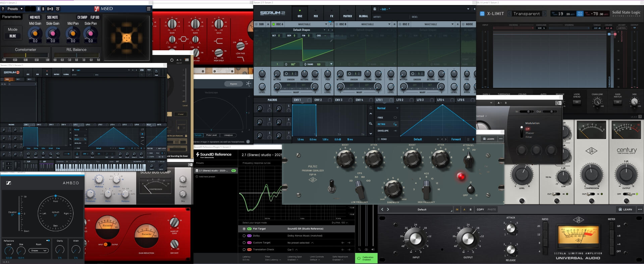This screenshot has width=644, height=264.
Task: Click the next preset arrow in 1176 toolbar
Action: click(x=388, y=209)
